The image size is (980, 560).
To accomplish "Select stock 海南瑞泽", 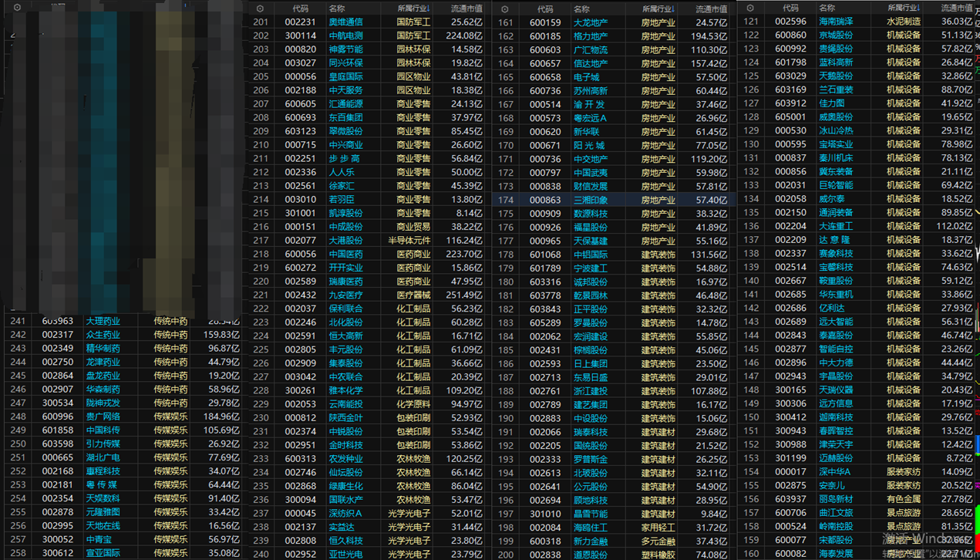I will [836, 22].
